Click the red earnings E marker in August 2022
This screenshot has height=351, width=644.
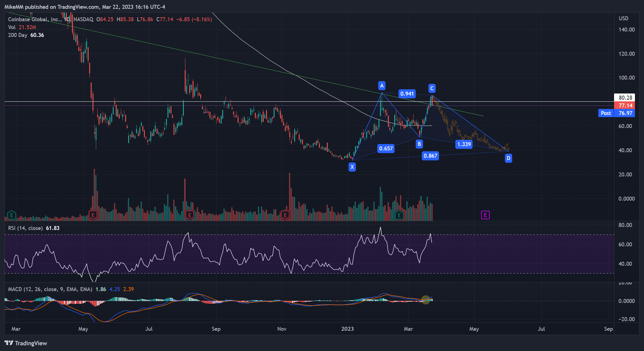pos(190,215)
